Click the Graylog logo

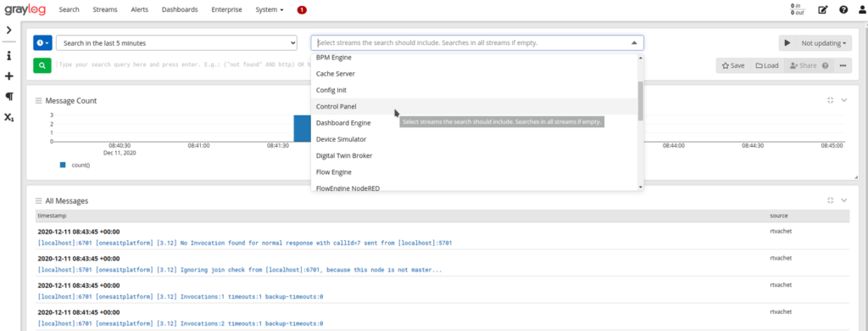(x=25, y=9)
